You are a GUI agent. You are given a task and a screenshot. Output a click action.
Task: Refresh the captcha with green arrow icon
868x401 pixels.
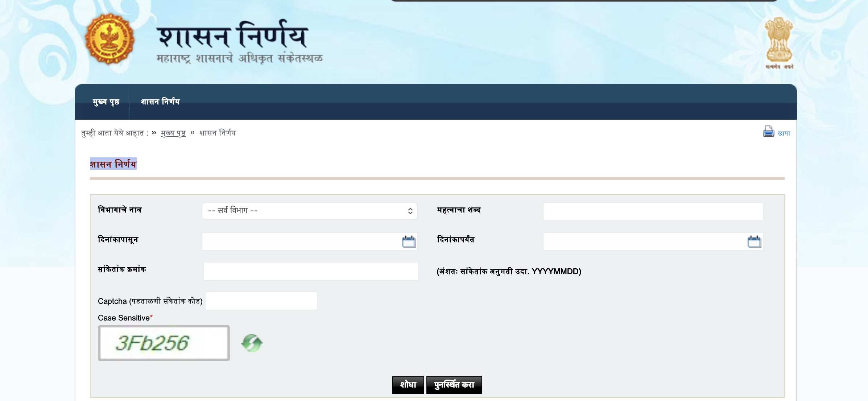tap(252, 343)
